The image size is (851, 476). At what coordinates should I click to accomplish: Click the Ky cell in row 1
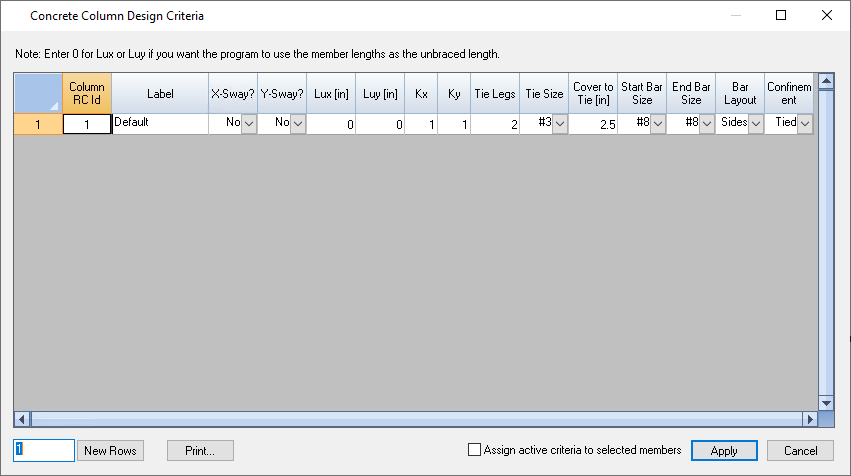454,124
